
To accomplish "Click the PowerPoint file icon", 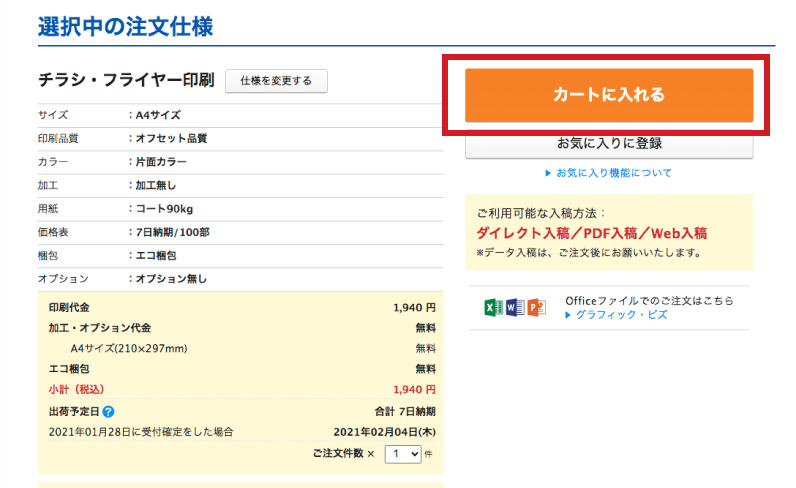I will (535, 307).
